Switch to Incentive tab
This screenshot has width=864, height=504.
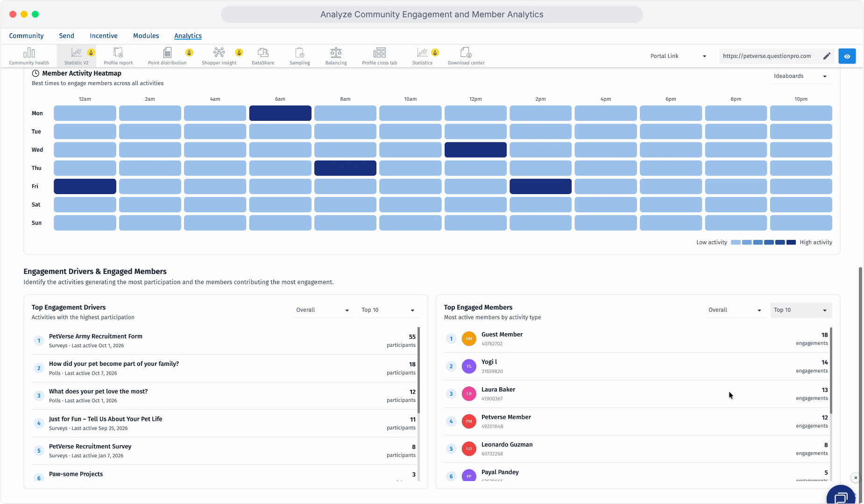click(x=104, y=36)
